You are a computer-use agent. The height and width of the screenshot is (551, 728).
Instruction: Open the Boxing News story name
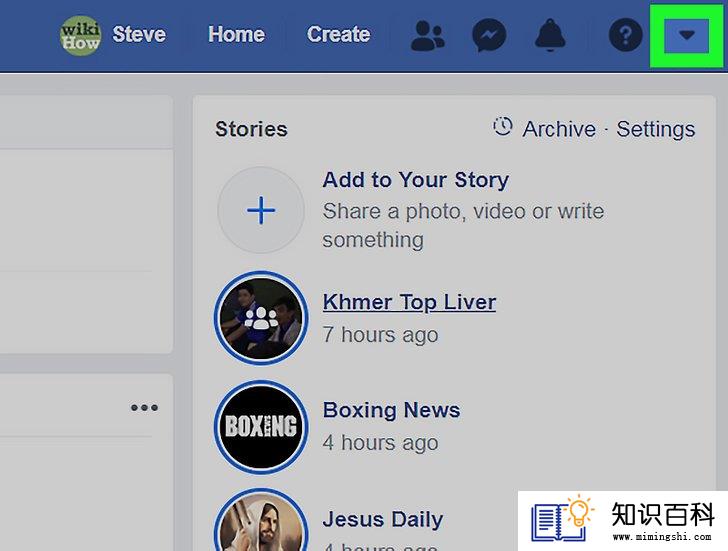[391, 410]
